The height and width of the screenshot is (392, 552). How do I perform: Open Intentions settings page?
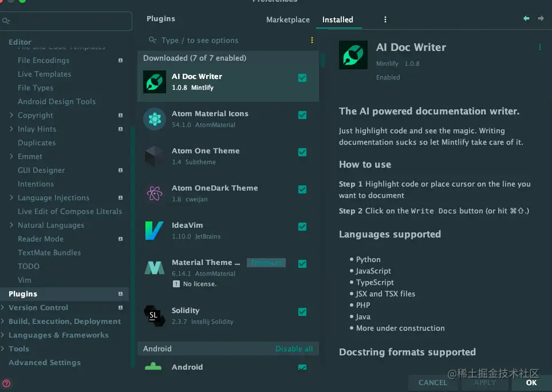click(x=36, y=184)
